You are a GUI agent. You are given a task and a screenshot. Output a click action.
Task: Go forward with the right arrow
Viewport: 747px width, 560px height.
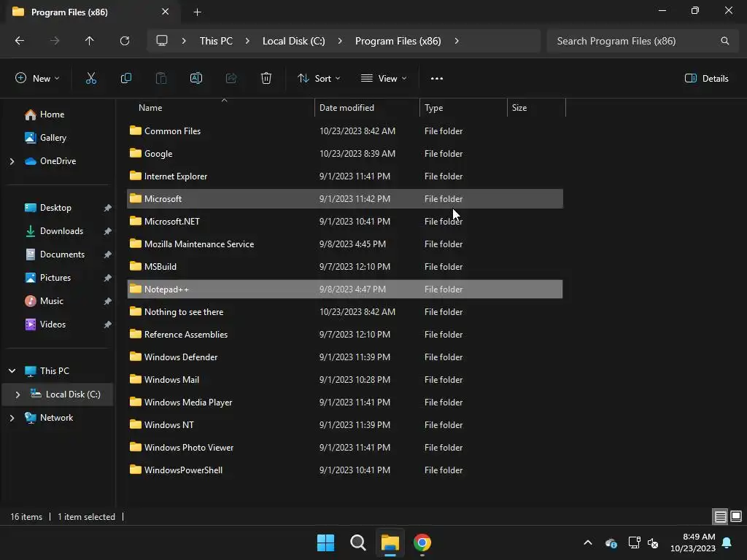click(55, 41)
